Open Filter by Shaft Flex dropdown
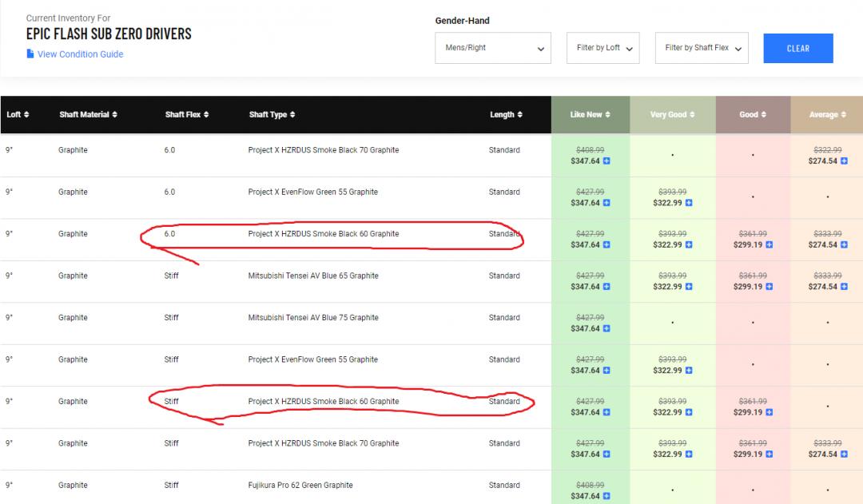Viewport: 863px width, 504px height. (x=702, y=48)
